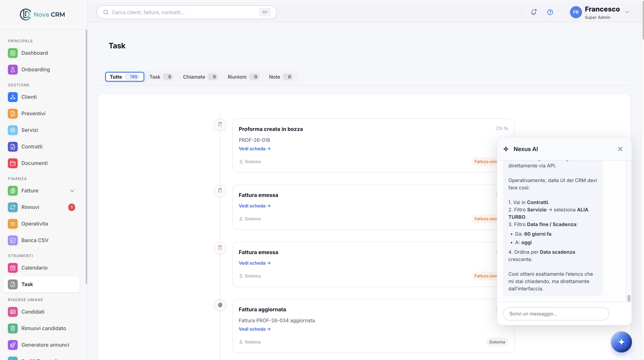Click the Sistema author on Proforma card
Screen dimensions: 644x360
250,162
